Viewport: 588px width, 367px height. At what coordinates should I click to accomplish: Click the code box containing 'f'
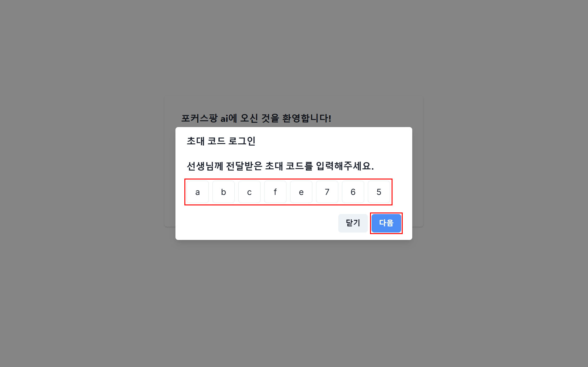(x=275, y=192)
